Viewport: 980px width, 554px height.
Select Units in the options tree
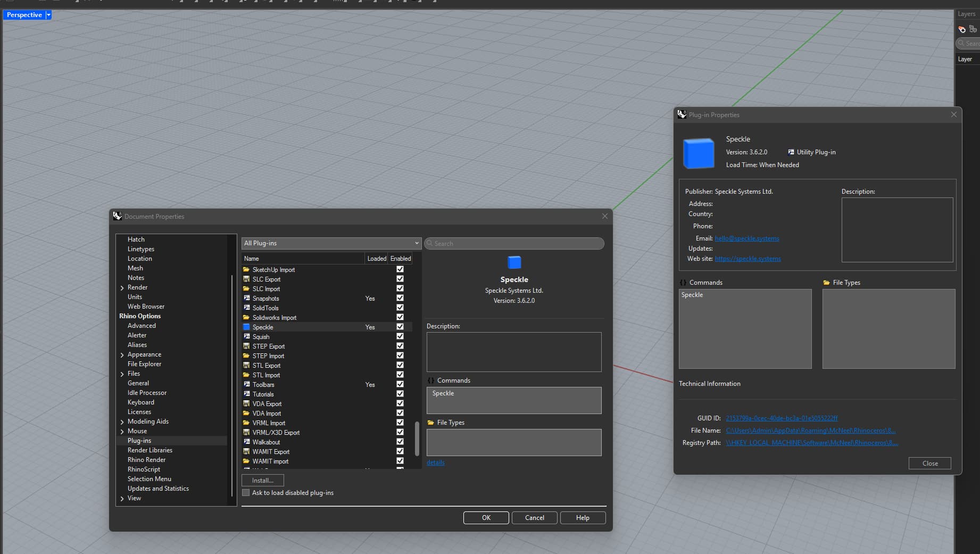tap(135, 297)
